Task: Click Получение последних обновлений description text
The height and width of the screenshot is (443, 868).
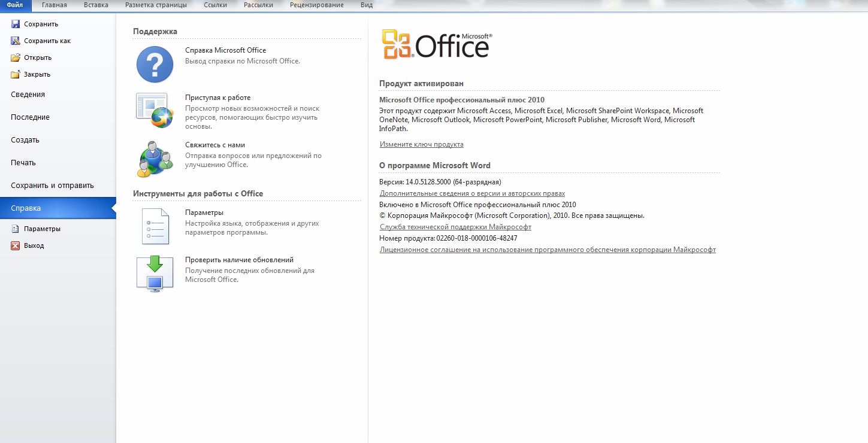Action: pos(250,275)
